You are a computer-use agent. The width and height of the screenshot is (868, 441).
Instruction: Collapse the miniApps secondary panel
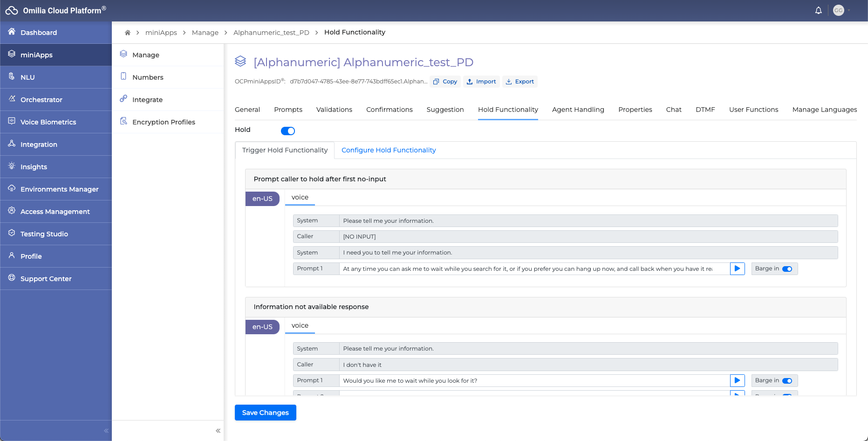(x=218, y=431)
